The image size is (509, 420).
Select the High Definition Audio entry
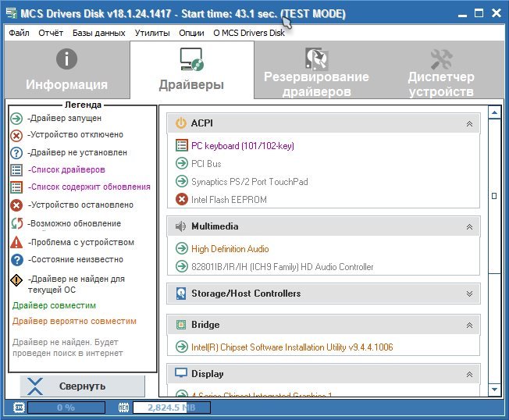(x=230, y=249)
